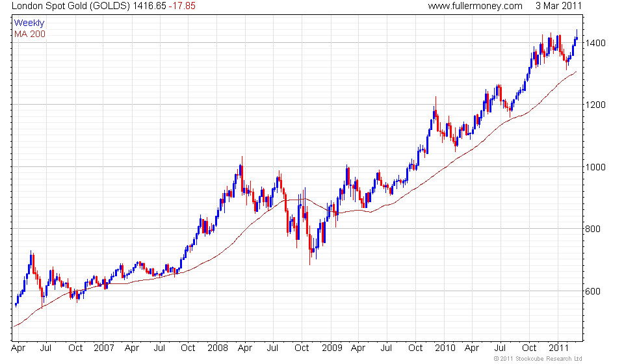Select the 1000 price axis label
Viewport: 637px width, 364px height.
595,168
